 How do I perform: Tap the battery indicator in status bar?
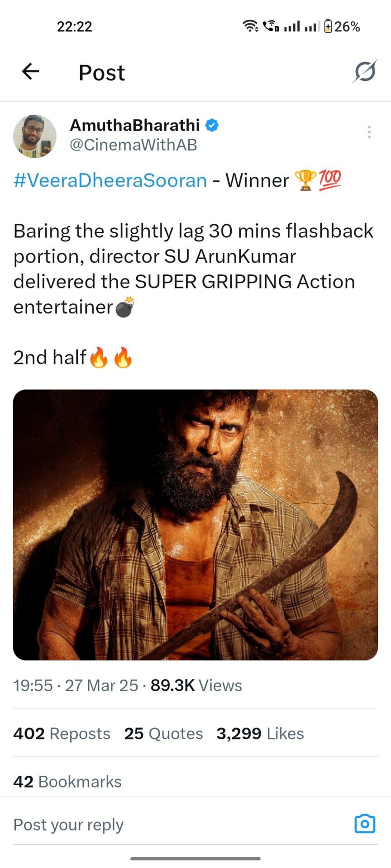tap(342, 27)
